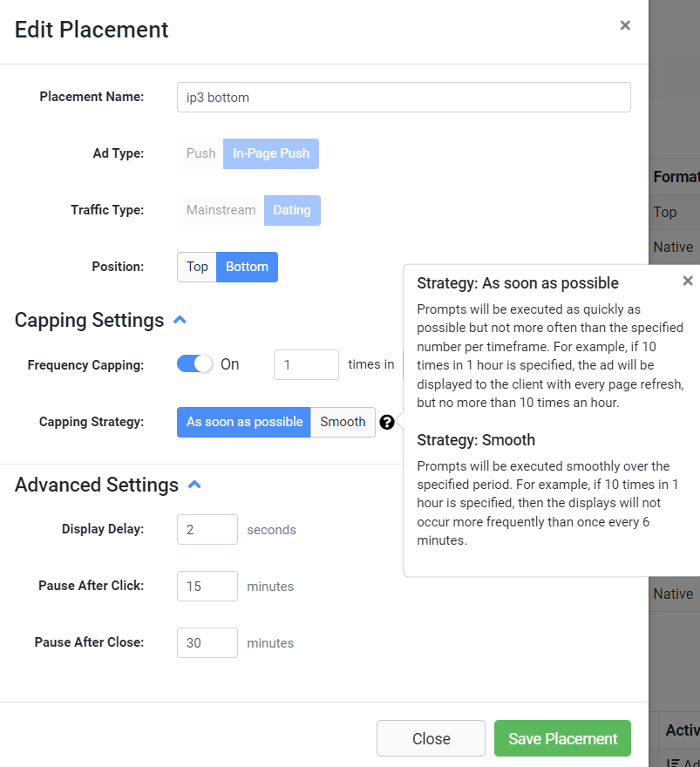
Task: Set position to Top
Action: (197, 267)
